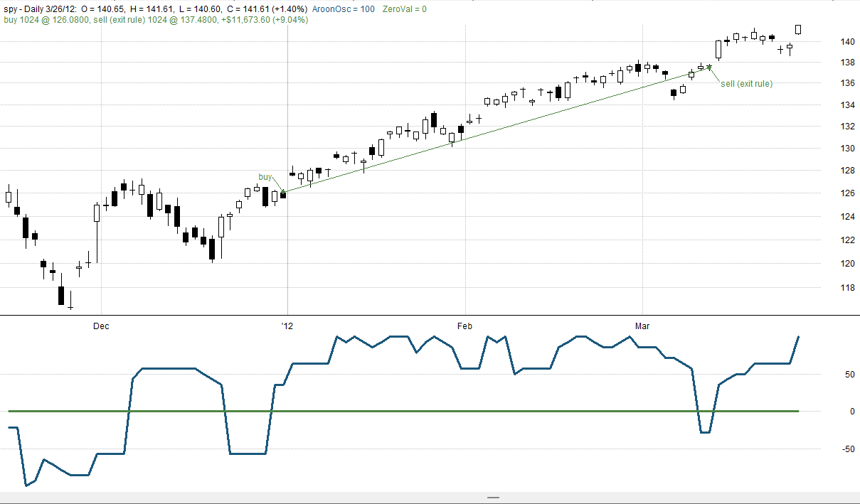This screenshot has width=860, height=504.
Task: Click the sell (exit rule) label
Action: coord(746,83)
